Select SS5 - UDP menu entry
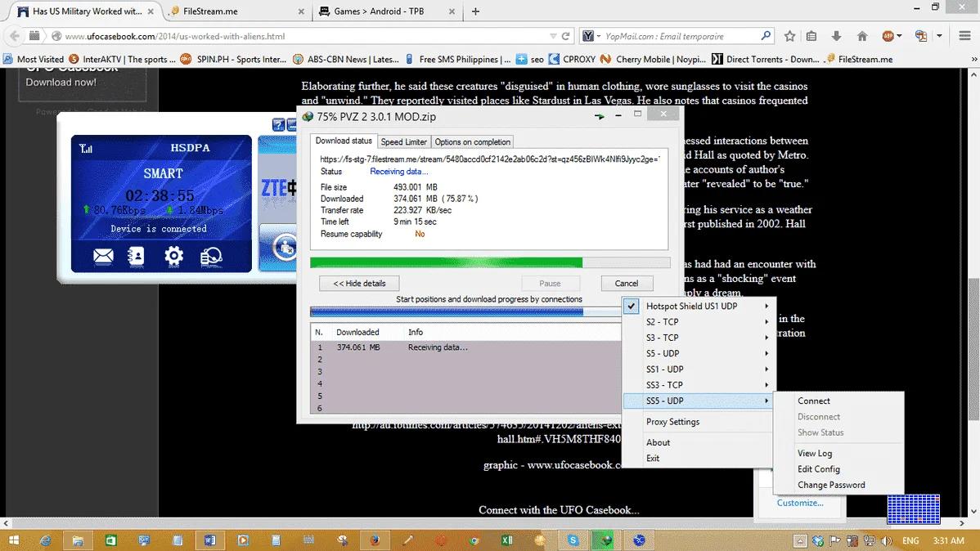Screen dimensions: 980x551 698,401
